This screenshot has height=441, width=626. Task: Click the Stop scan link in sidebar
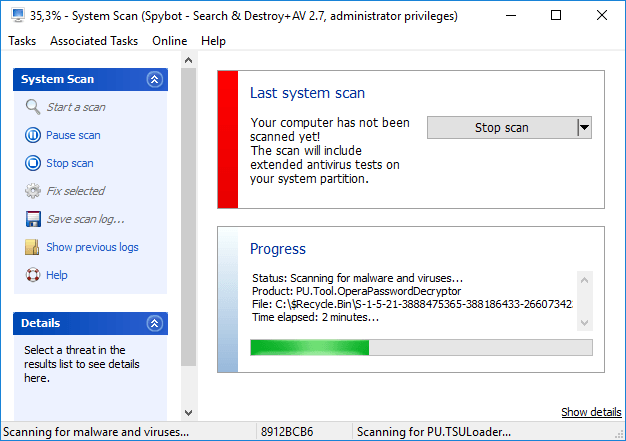(70, 163)
